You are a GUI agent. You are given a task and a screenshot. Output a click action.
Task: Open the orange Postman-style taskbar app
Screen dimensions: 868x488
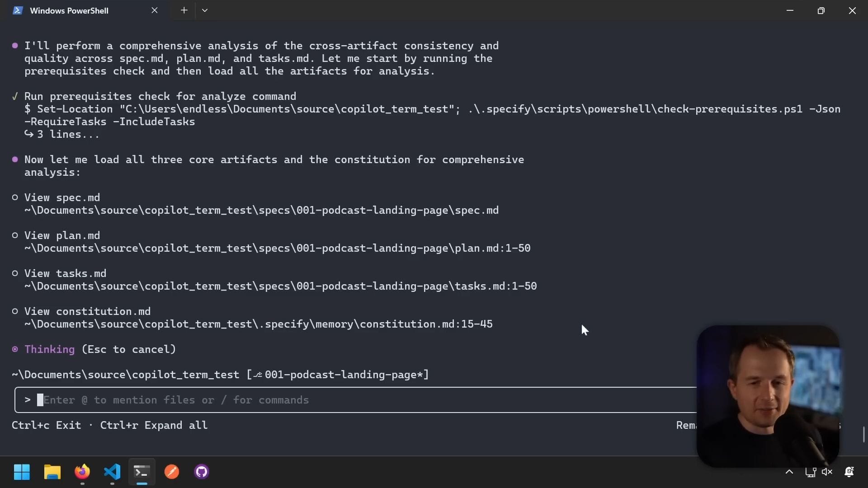tap(172, 472)
